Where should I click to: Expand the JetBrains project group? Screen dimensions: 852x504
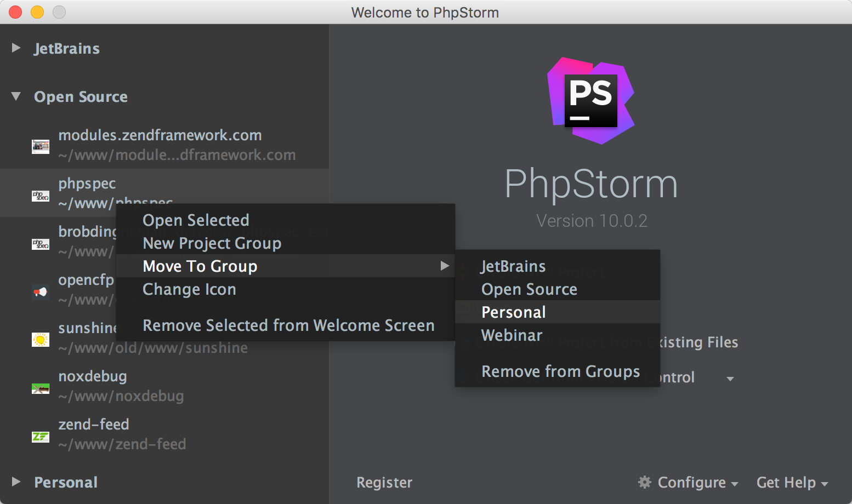[16, 48]
